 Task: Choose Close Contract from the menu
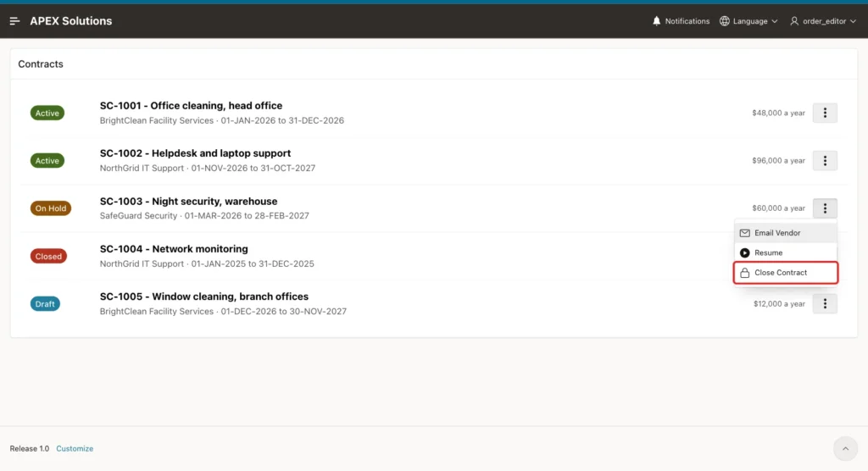[786, 273]
